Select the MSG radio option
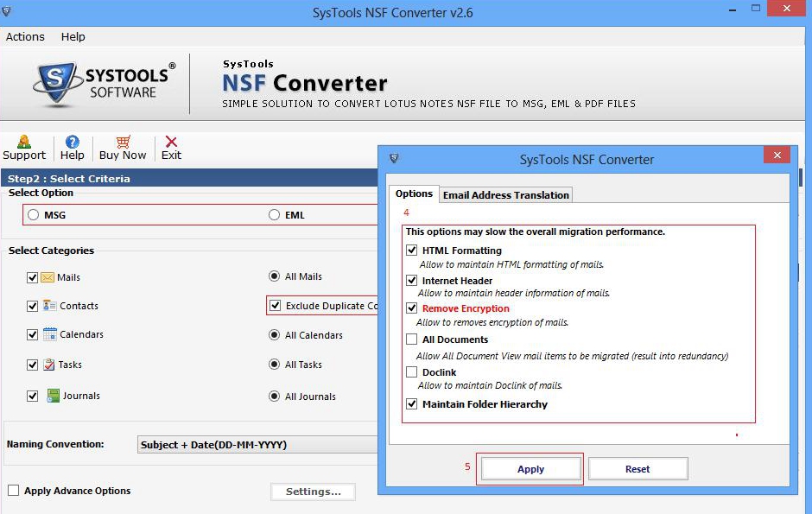This screenshot has width=812, height=514. coord(33,215)
